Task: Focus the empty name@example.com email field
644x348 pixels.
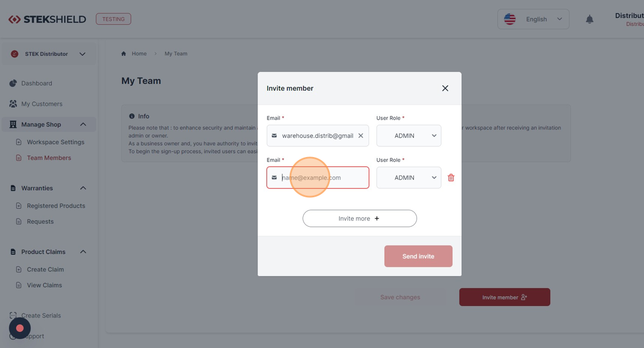Action: [318, 178]
